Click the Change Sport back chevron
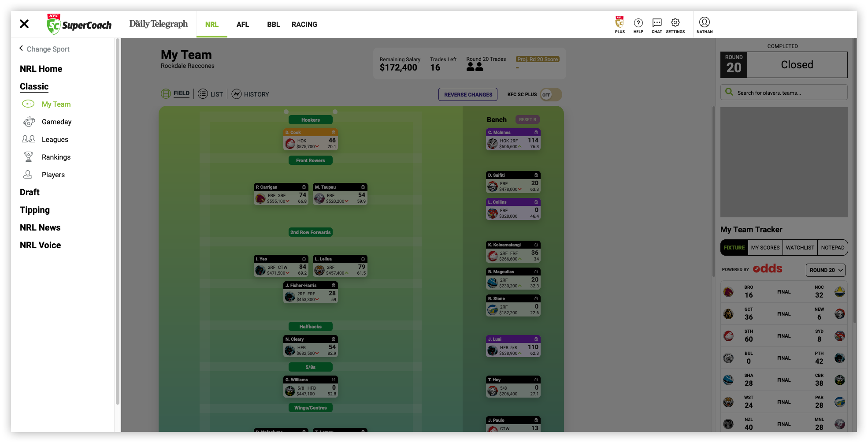The width and height of the screenshot is (868, 443). [x=21, y=48]
